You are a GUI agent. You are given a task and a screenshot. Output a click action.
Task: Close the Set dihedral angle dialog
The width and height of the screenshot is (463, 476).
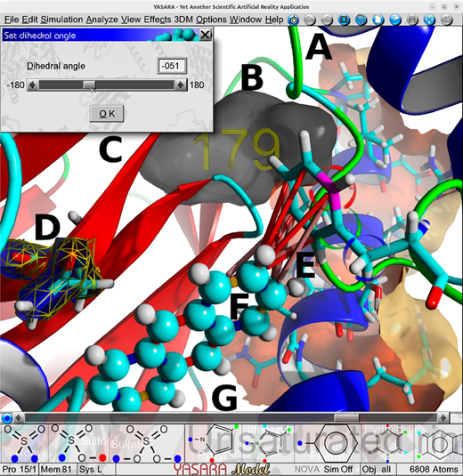(x=206, y=35)
